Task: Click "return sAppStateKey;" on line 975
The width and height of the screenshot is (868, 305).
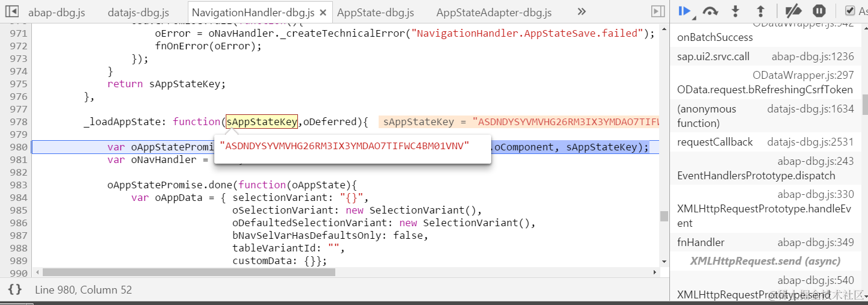Action: coord(167,84)
